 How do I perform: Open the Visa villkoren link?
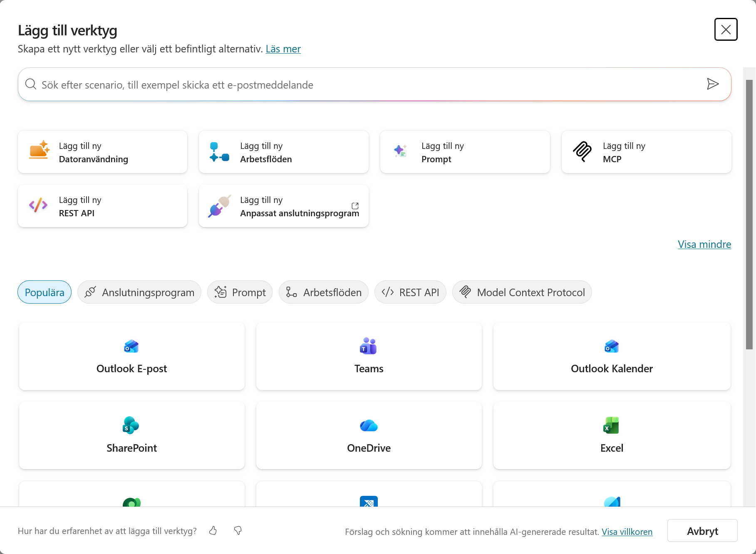(x=627, y=532)
